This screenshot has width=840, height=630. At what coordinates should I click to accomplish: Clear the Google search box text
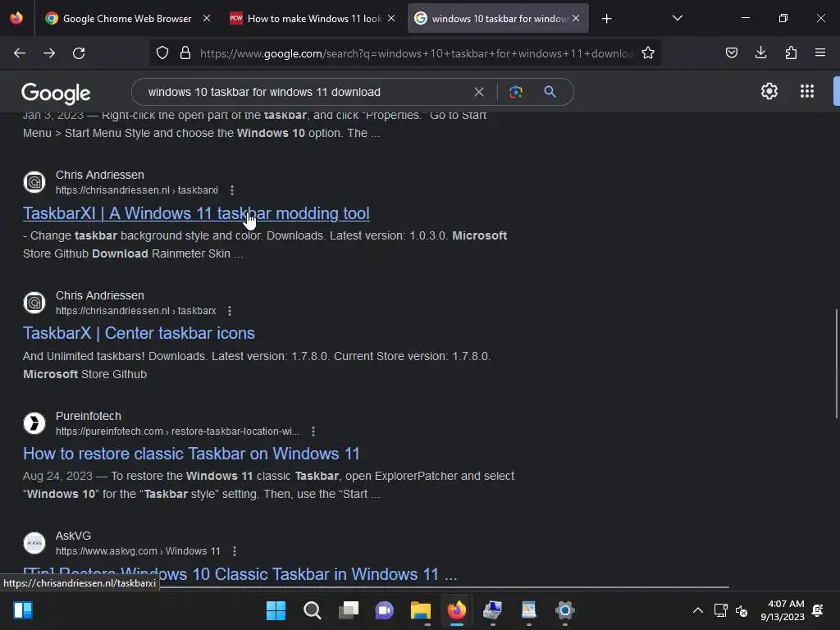point(479,92)
